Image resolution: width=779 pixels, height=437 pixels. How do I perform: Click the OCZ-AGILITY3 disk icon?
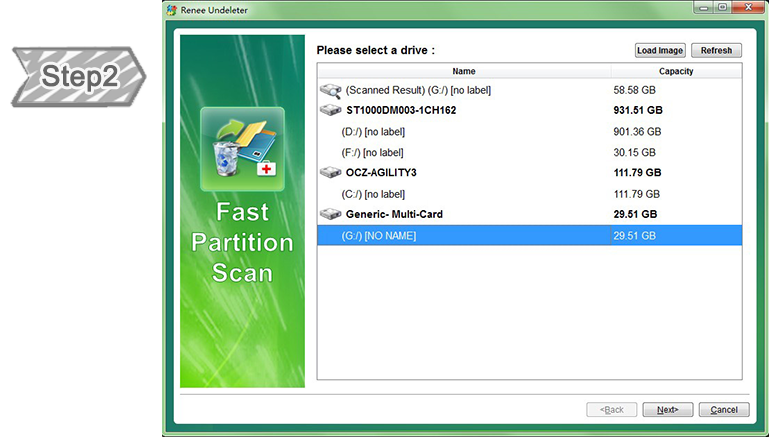[x=330, y=173]
